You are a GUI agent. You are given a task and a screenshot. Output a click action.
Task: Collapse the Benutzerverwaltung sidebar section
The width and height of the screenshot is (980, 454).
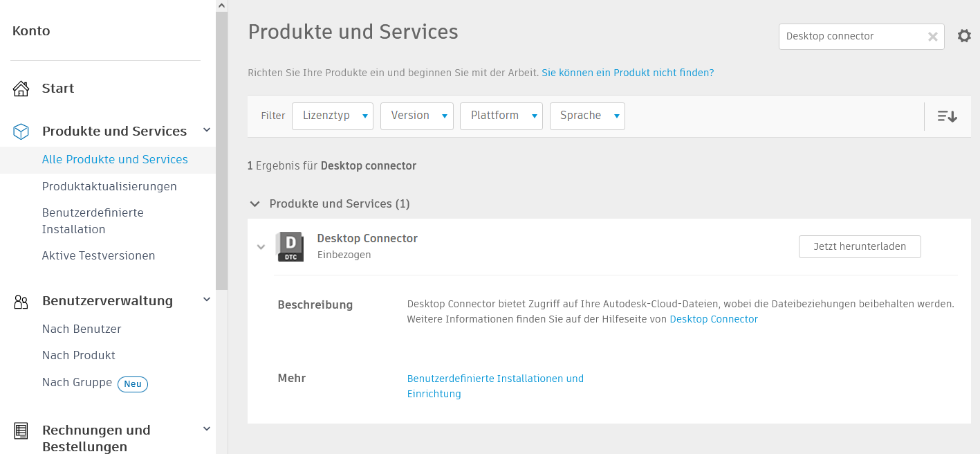pyautogui.click(x=206, y=300)
